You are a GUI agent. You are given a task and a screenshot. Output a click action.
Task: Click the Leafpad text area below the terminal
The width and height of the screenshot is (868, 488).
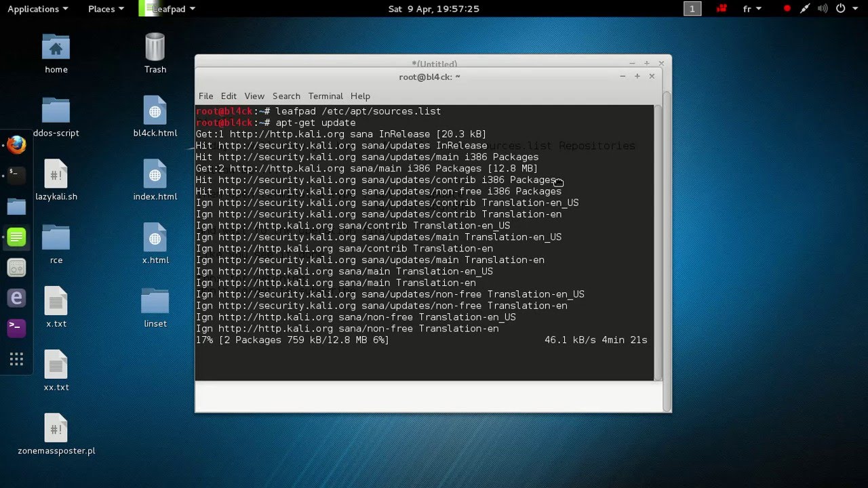tap(428, 396)
